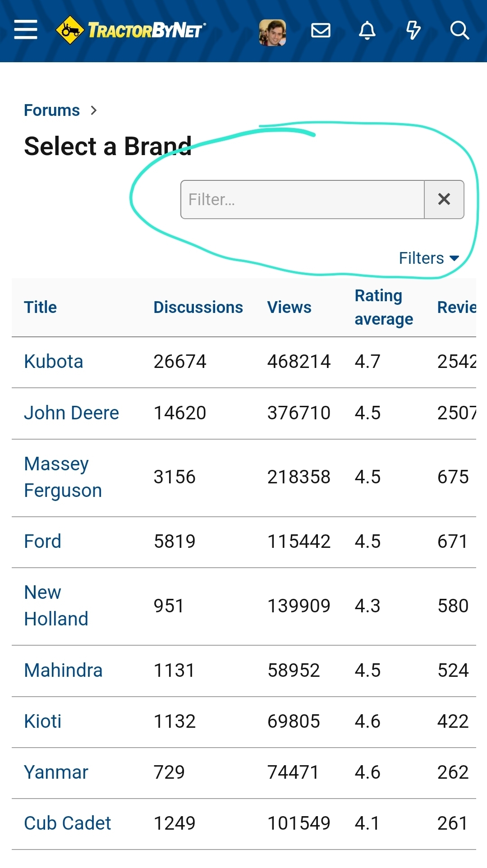Open the hamburger navigation menu

coord(26,30)
